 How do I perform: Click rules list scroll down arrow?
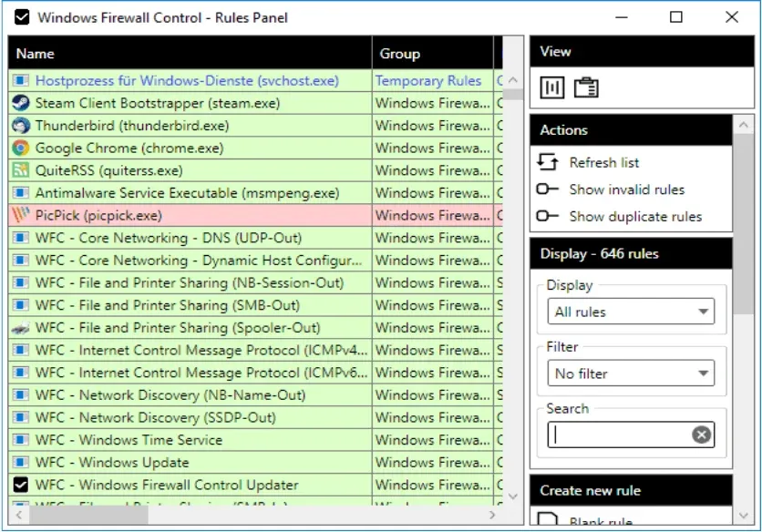point(512,496)
